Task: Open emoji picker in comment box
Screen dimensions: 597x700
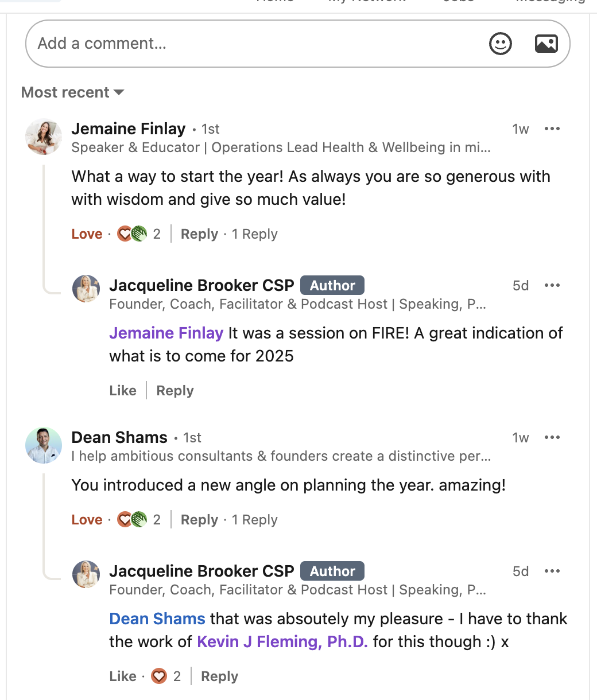Action: pyautogui.click(x=500, y=44)
